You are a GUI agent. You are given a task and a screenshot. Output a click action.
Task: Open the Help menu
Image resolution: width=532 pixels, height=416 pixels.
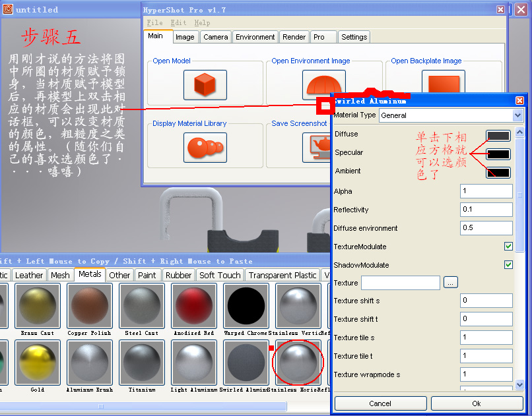pos(202,22)
